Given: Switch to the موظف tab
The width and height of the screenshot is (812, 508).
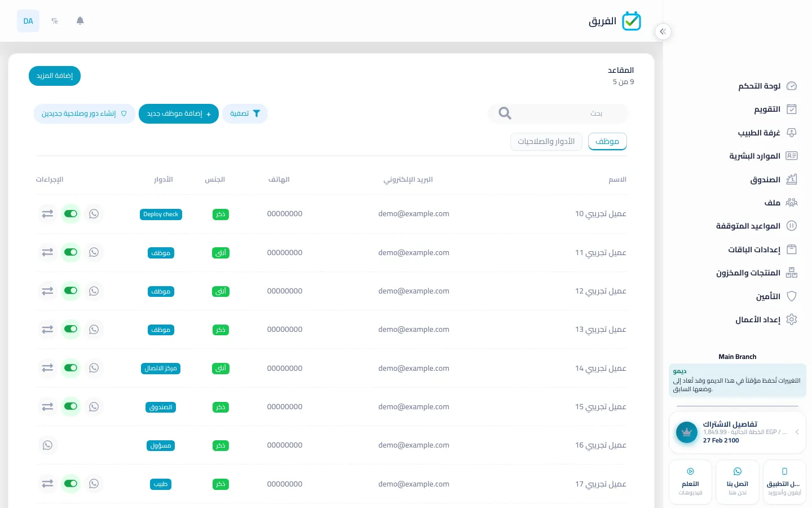Looking at the screenshot, I should [x=607, y=142].
